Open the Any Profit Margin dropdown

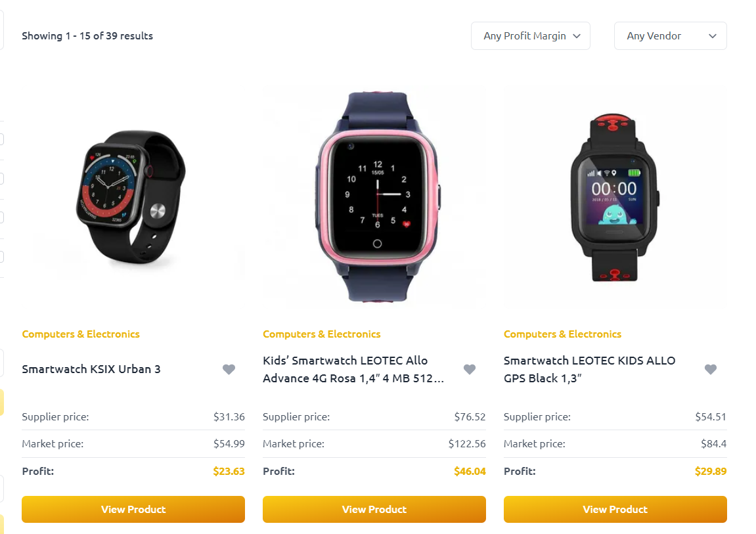530,35
